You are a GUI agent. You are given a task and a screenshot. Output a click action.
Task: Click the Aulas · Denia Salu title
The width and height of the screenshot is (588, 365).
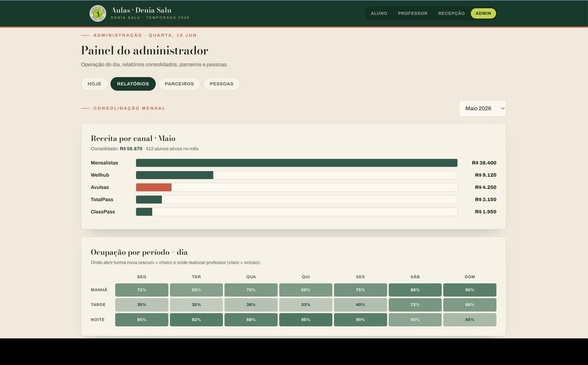(141, 10)
